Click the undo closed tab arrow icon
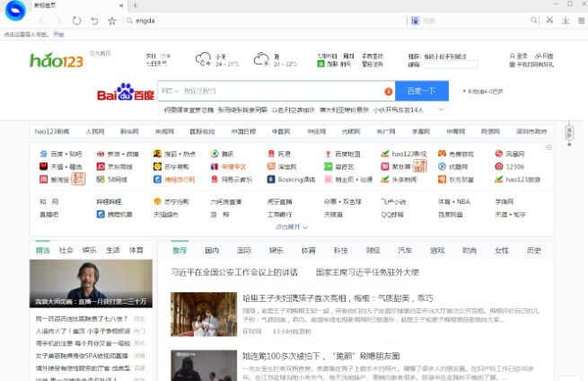The width and height of the screenshot is (588, 381). tap(94, 21)
